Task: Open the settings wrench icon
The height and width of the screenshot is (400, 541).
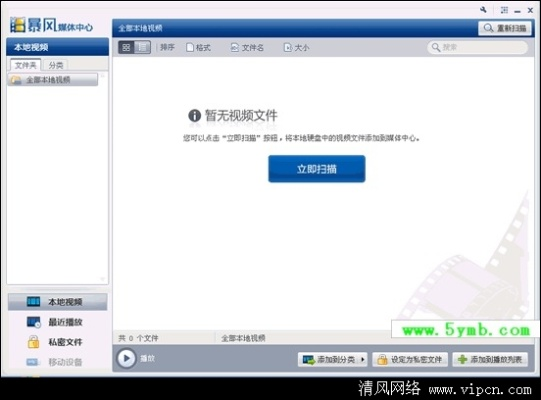Action: tap(483, 10)
